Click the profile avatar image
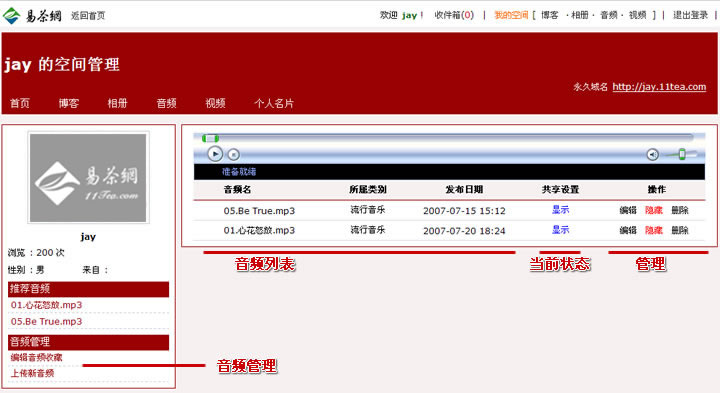 tap(88, 178)
